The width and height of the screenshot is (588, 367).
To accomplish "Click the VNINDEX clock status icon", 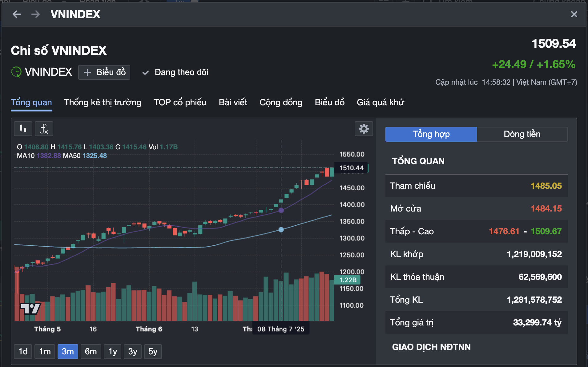I will click(16, 72).
